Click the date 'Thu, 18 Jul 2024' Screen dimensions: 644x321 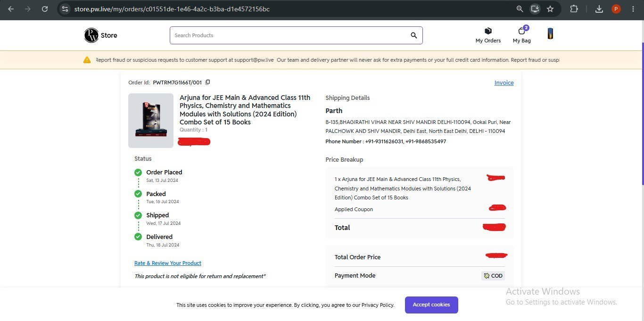[x=163, y=245]
